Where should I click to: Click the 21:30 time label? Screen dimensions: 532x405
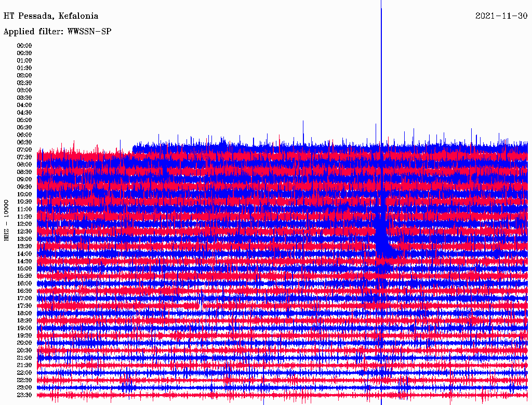pos(24,366)
